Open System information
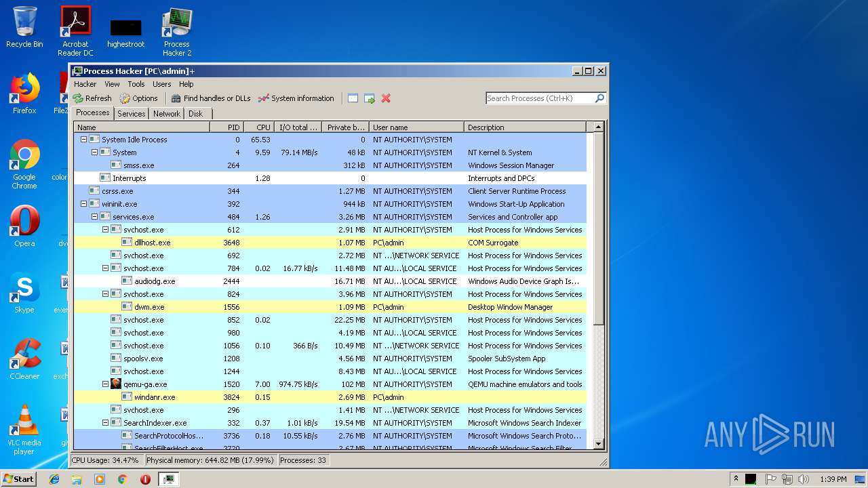868x488 pixels. (296, 98)
